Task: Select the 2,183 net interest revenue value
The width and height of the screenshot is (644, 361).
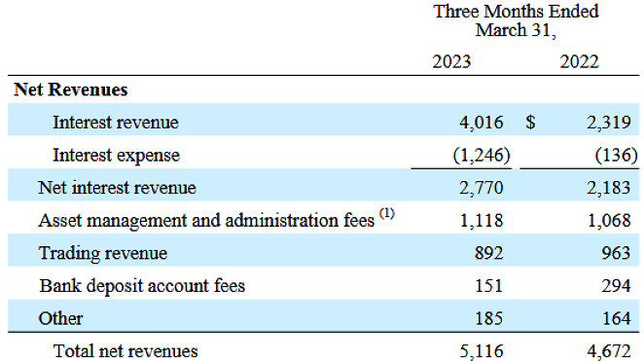Action: point(609,188)
